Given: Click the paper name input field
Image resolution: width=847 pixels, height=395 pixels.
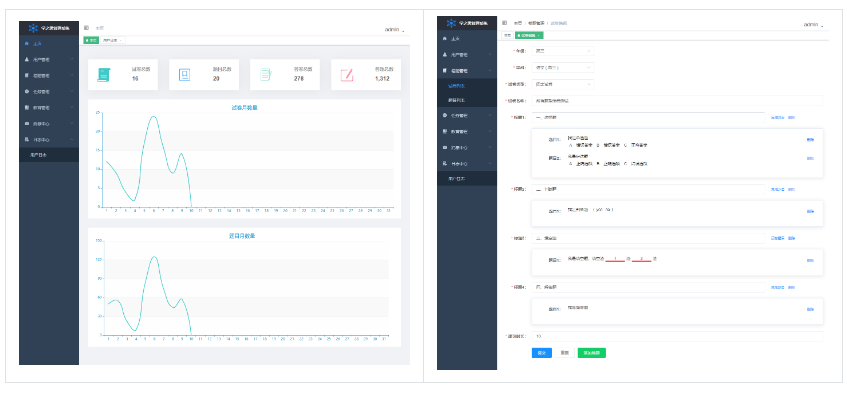Looking at the screenshot, I should (677, 101).
